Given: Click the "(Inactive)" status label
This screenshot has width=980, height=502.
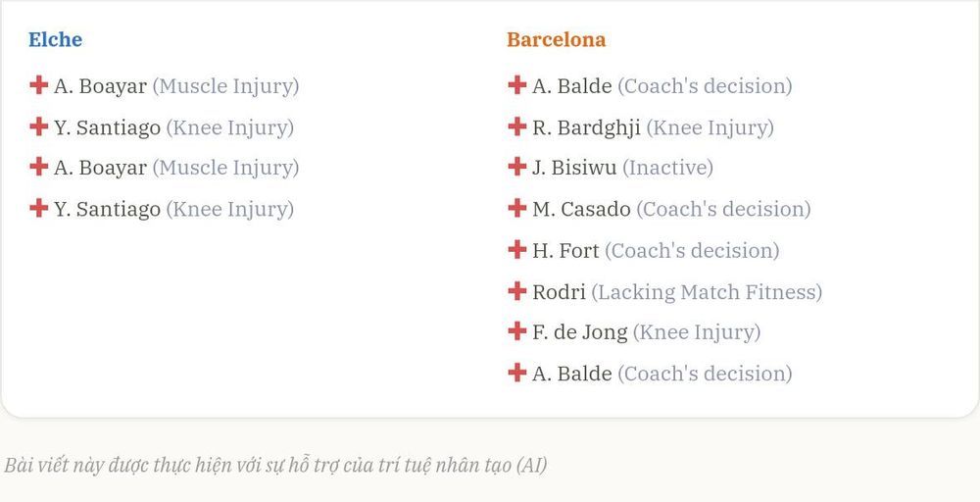Looking at the screenshot, I should point(667,168).
